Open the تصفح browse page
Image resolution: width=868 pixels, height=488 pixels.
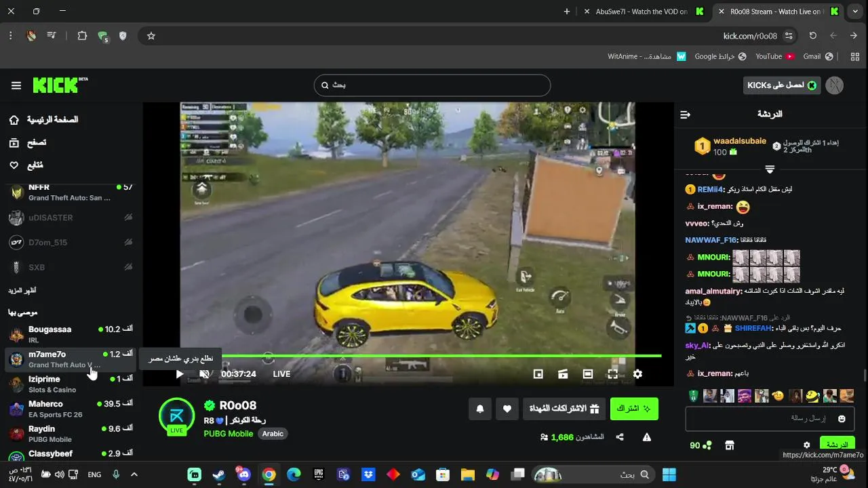point(28,142)
